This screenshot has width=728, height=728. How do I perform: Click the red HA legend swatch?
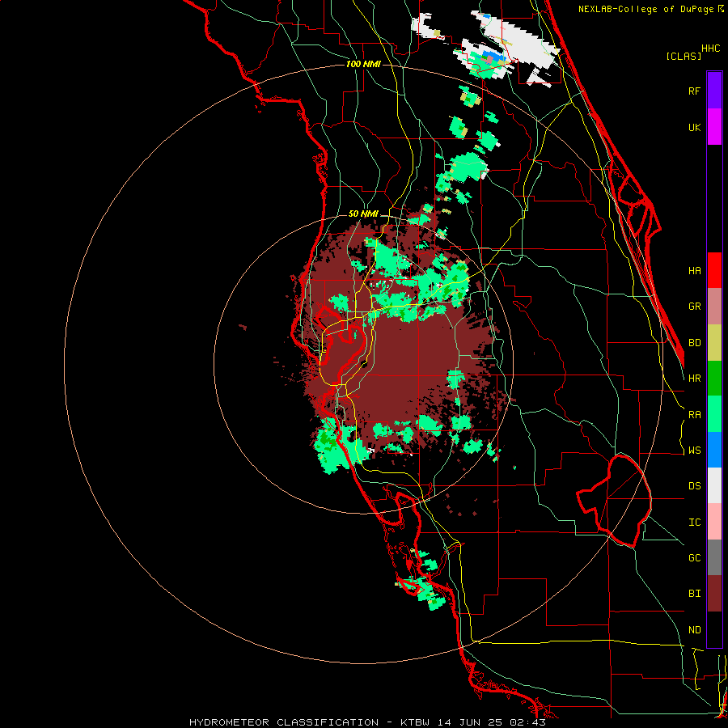[x=714, y=270]
